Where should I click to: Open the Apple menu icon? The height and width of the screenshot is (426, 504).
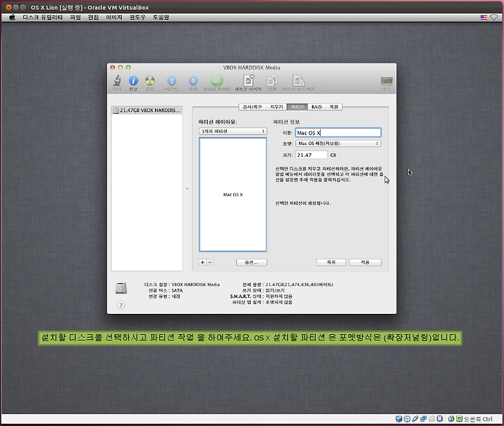tap(12, 18)
